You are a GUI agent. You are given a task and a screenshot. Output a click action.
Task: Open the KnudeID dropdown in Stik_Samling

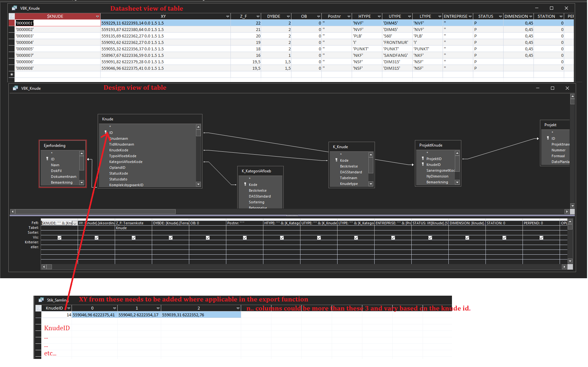point(68,308)
